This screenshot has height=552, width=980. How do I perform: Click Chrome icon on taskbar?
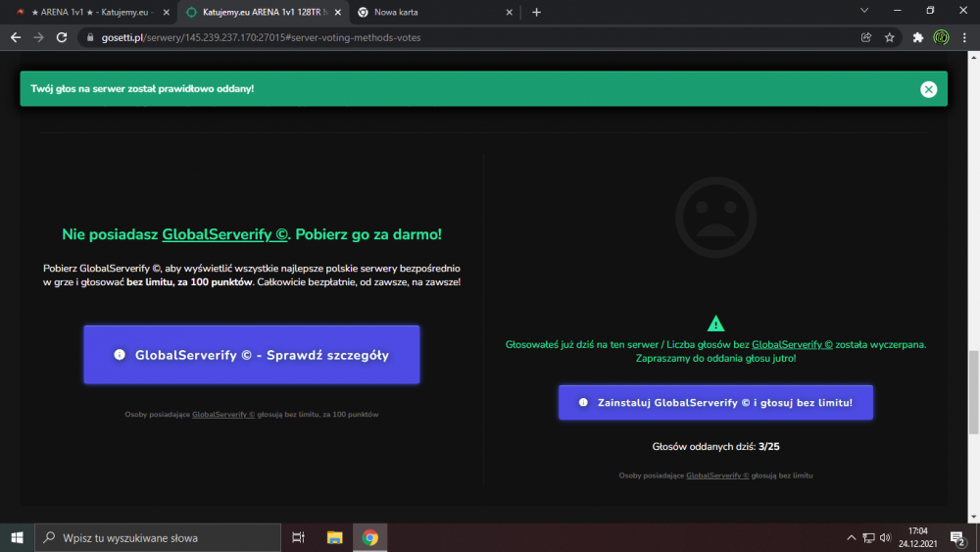370,537
